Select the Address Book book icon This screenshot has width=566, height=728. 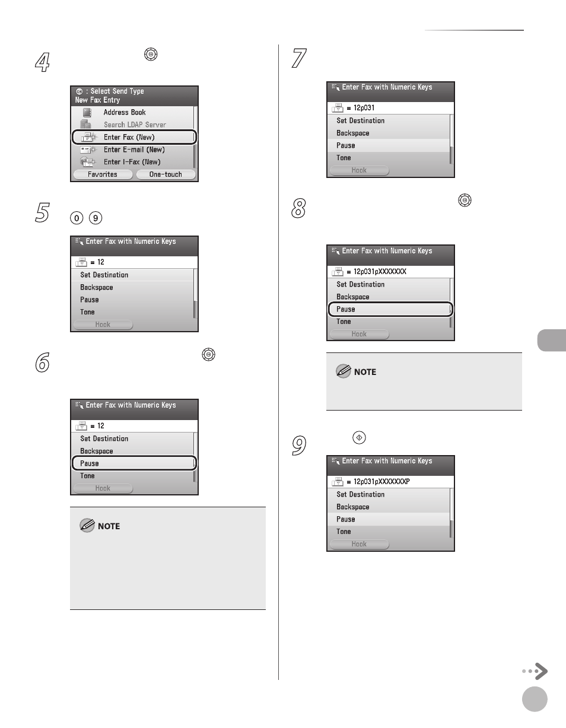[x=87, y=112]
